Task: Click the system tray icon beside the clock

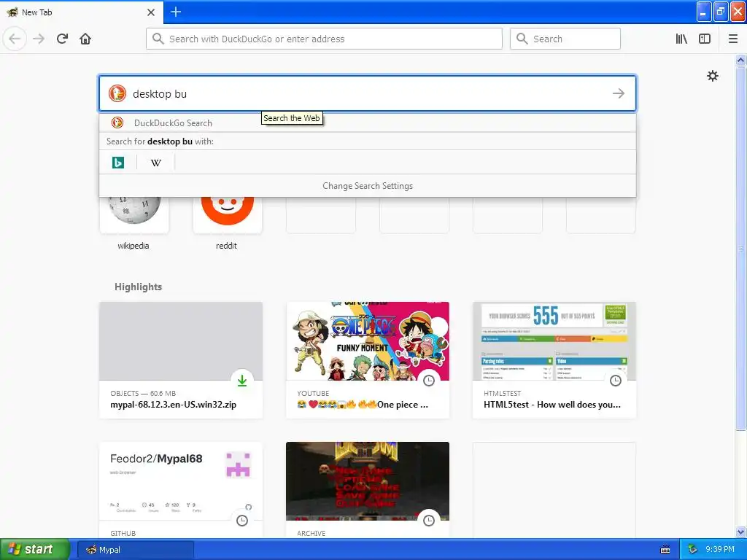Action: click(692, 550)
